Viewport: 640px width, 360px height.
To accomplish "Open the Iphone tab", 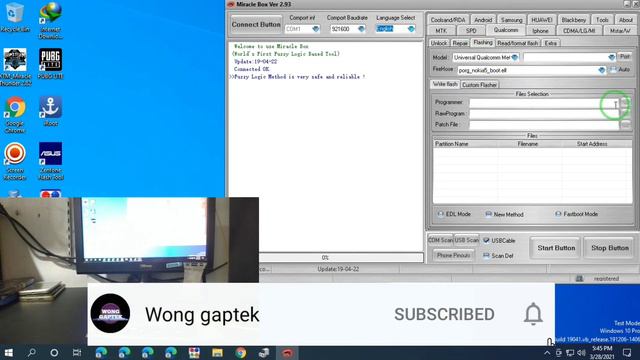I will tap(540, 31).
